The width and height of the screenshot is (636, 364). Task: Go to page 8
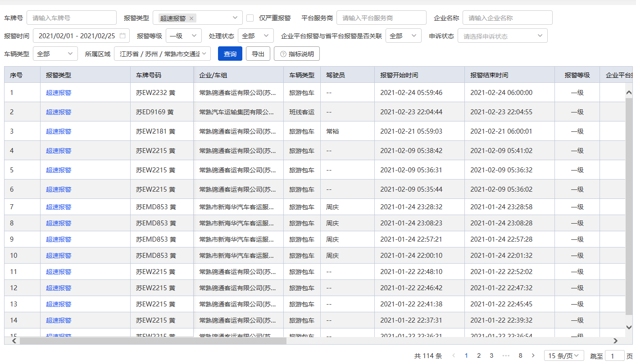[x=520, y=355]
